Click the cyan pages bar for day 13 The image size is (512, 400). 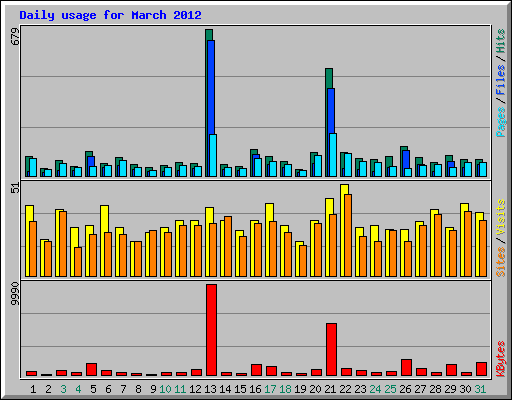213,155
